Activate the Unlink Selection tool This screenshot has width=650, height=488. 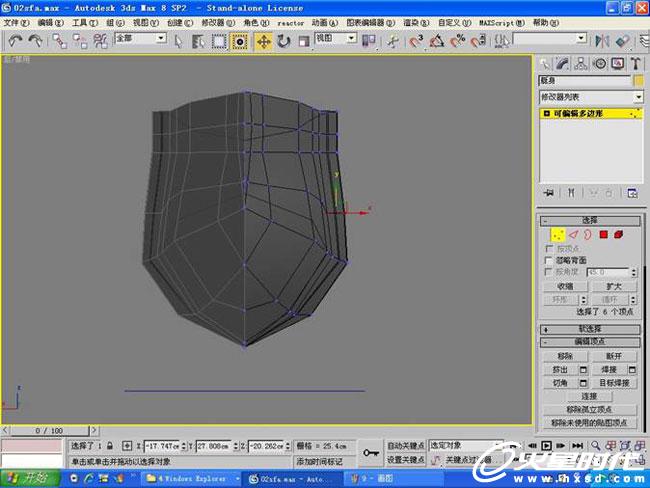tap(80, 41)
